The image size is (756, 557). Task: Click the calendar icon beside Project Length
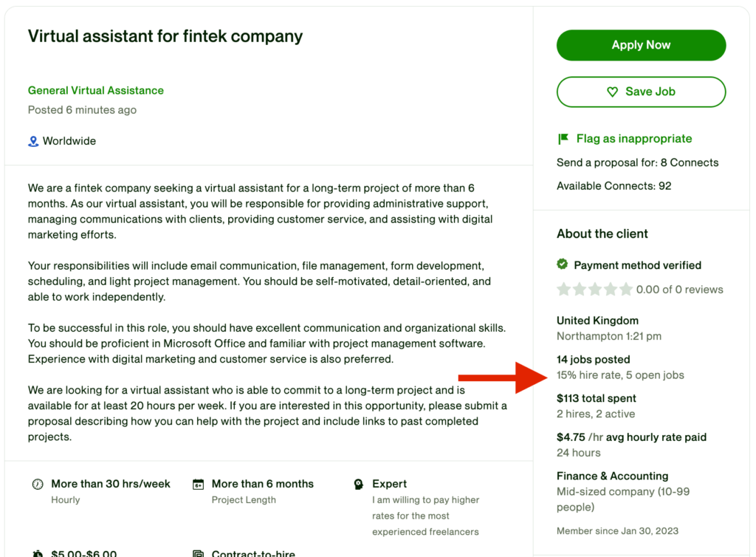pyautogui.click(x=198, y=485)
